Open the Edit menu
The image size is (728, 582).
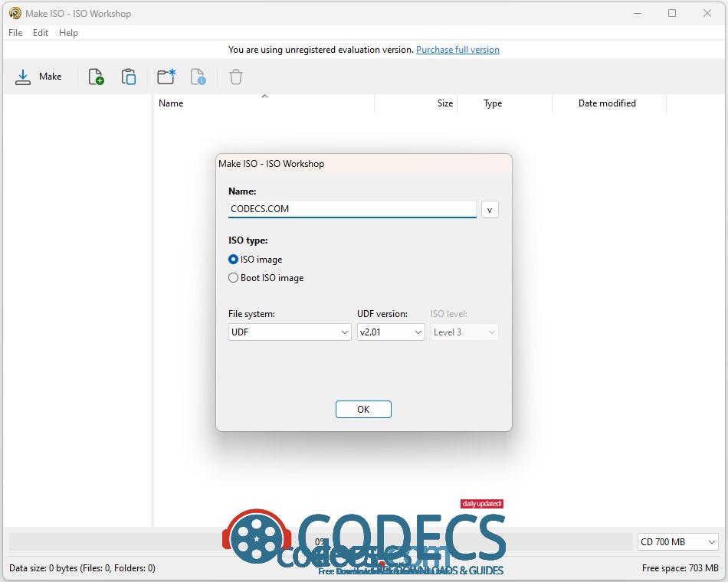click(x=41, y=33)
